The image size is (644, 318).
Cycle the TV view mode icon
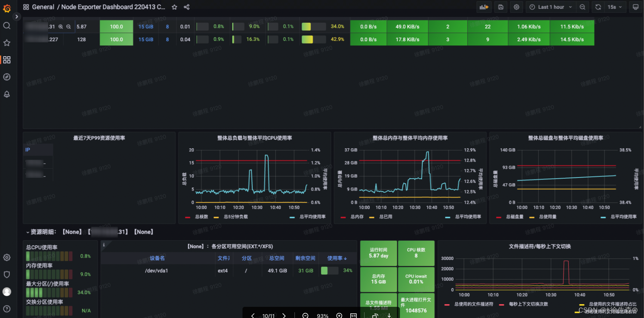[x=636, y=7]
